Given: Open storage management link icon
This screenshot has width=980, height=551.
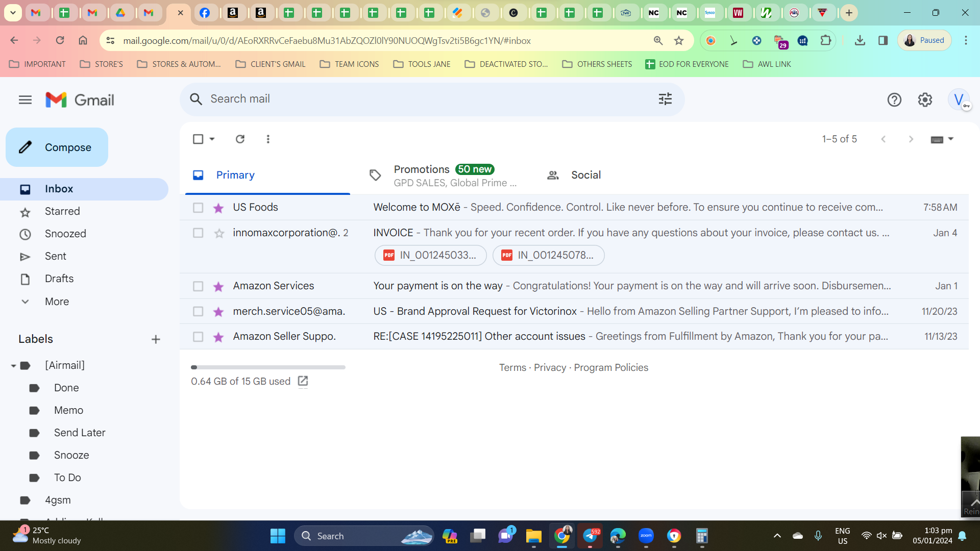Looking at the screenshot, I should pos(303,381).
